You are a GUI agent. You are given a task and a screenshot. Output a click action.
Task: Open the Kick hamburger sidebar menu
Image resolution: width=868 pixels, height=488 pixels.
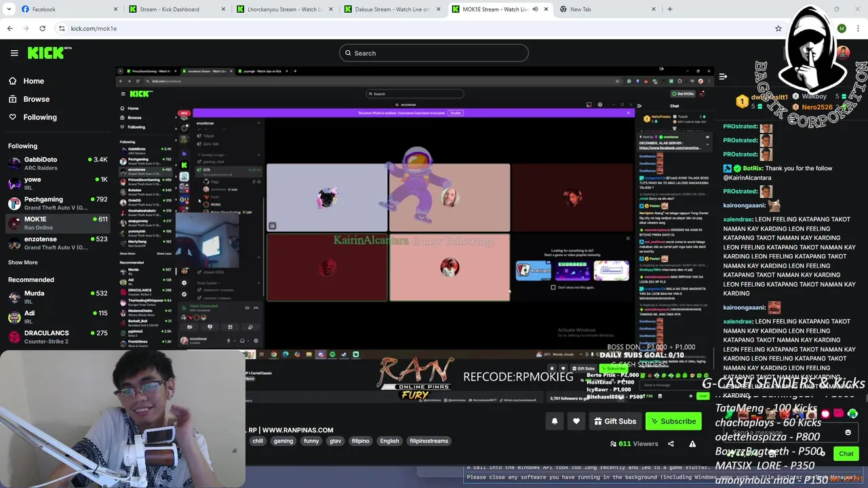(x=14, y=53)
